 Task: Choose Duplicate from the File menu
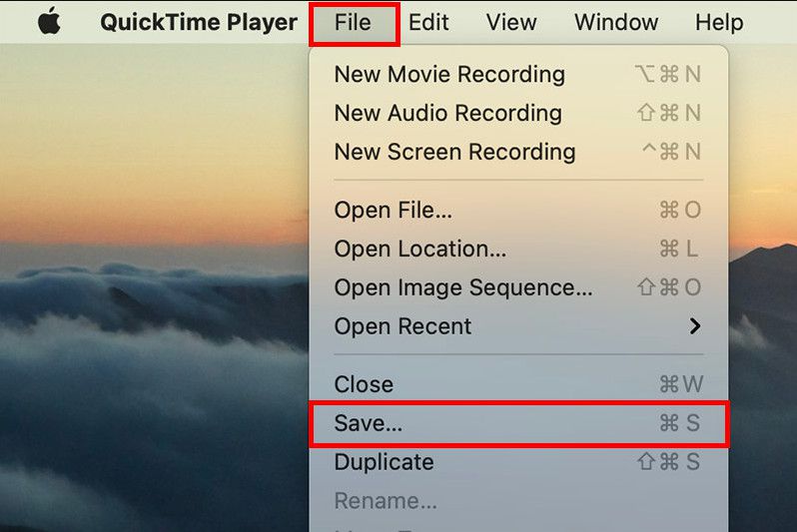point(518,462)
